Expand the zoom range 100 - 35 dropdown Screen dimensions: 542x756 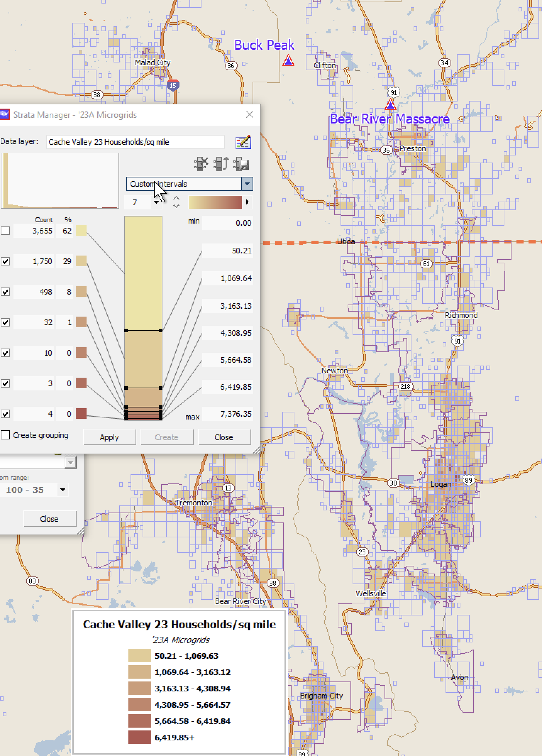coord(63,490)
